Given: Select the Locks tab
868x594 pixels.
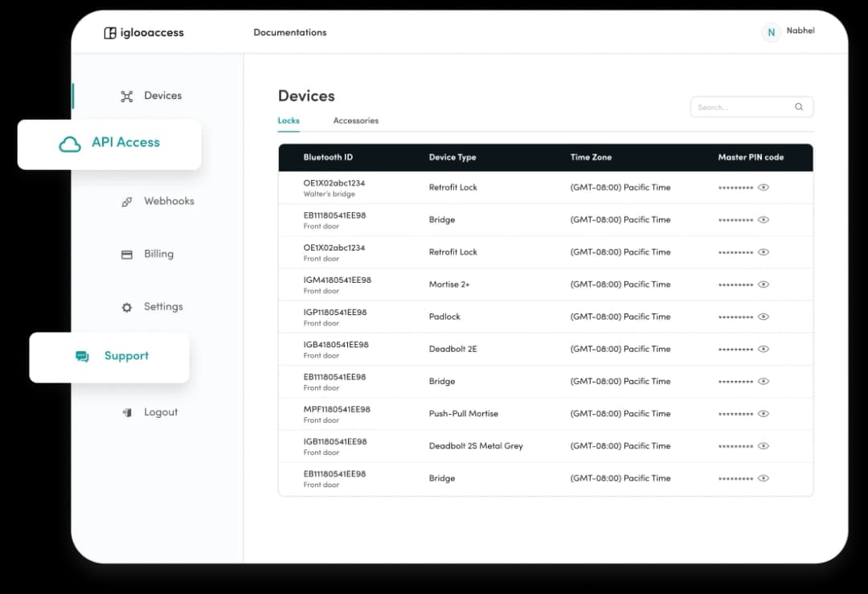Looking at the screenshot, I should [x=289, y=121].
